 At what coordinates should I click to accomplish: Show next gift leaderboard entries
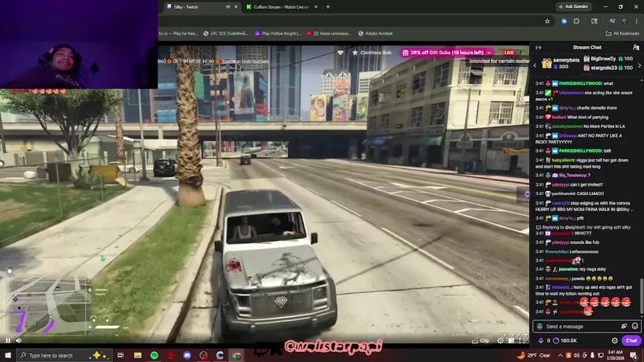coord(639,66)
